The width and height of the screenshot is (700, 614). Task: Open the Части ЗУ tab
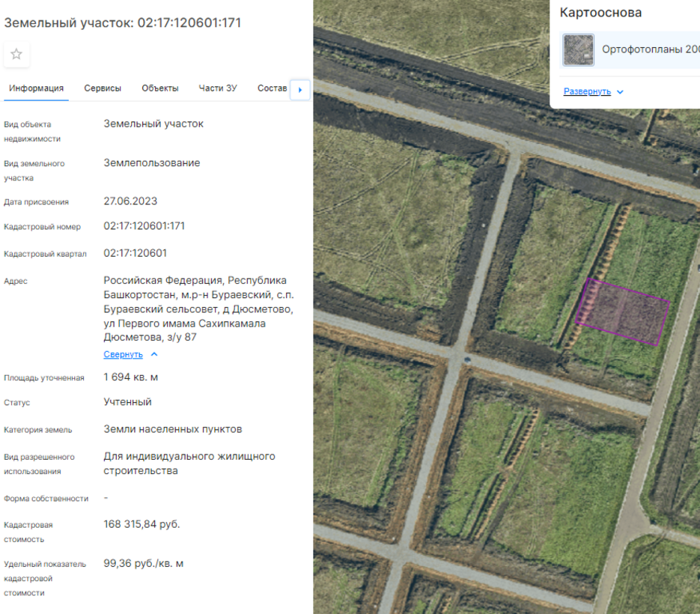[218, 88]
